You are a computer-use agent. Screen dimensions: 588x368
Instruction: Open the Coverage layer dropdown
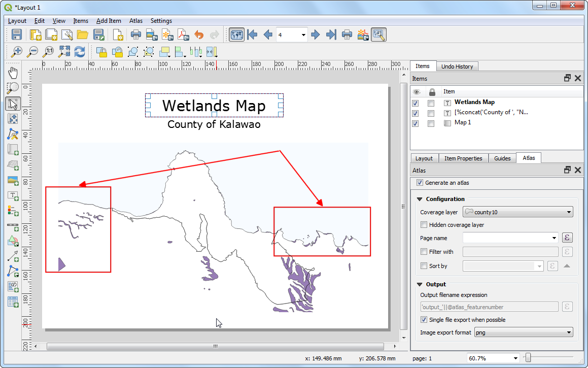[x=518, y=212]
